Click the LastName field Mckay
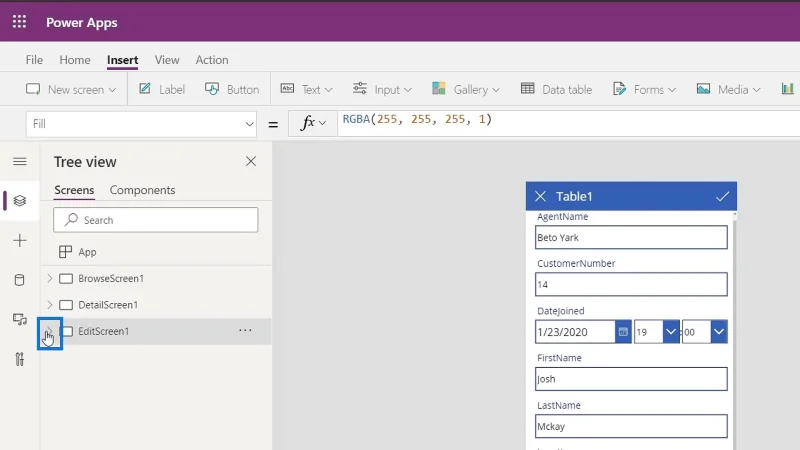The image size is (800, 450). (x=631, y=426)
